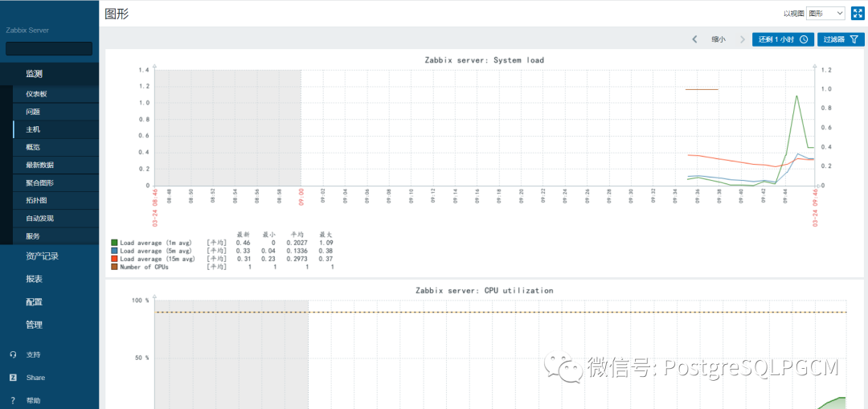Click the support headset icon

(x=13, y=355)
